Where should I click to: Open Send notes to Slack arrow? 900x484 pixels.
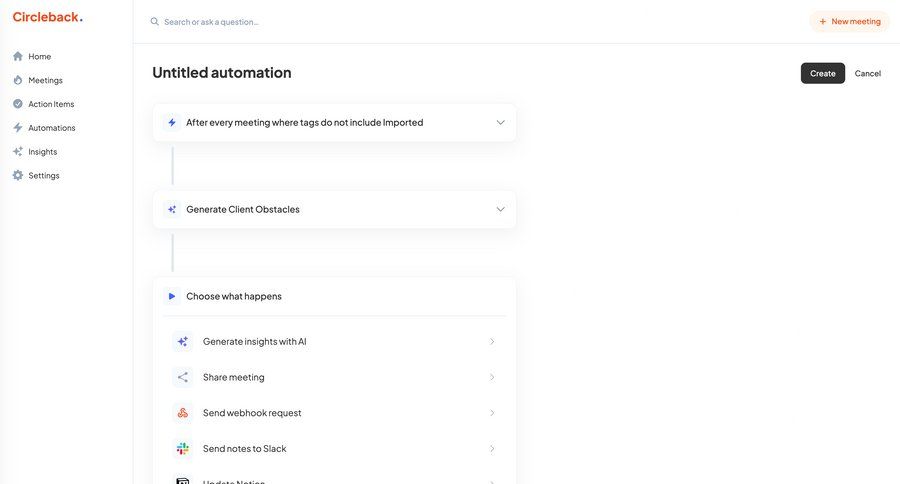(x=491, y=449)
